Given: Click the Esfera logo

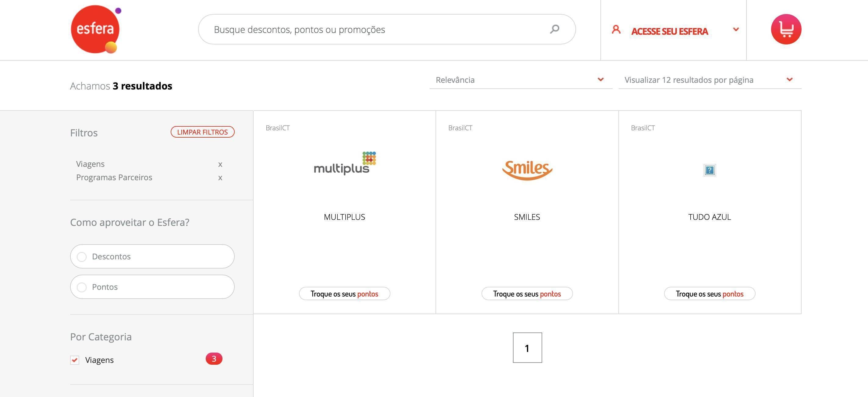Looking at the screenshot, I should [96, 29].
